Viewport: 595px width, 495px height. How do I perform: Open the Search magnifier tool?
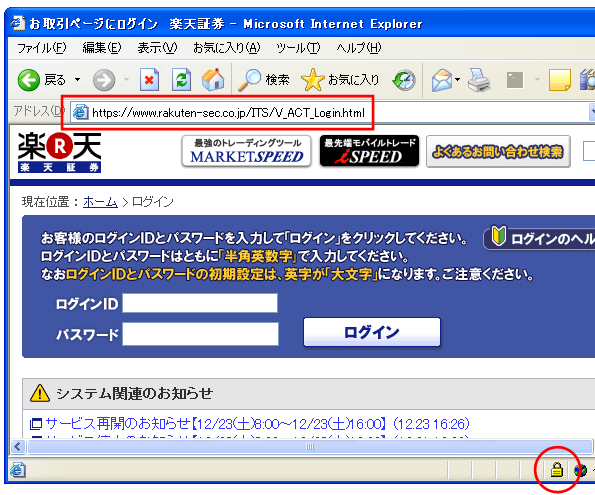coord(249,80)
